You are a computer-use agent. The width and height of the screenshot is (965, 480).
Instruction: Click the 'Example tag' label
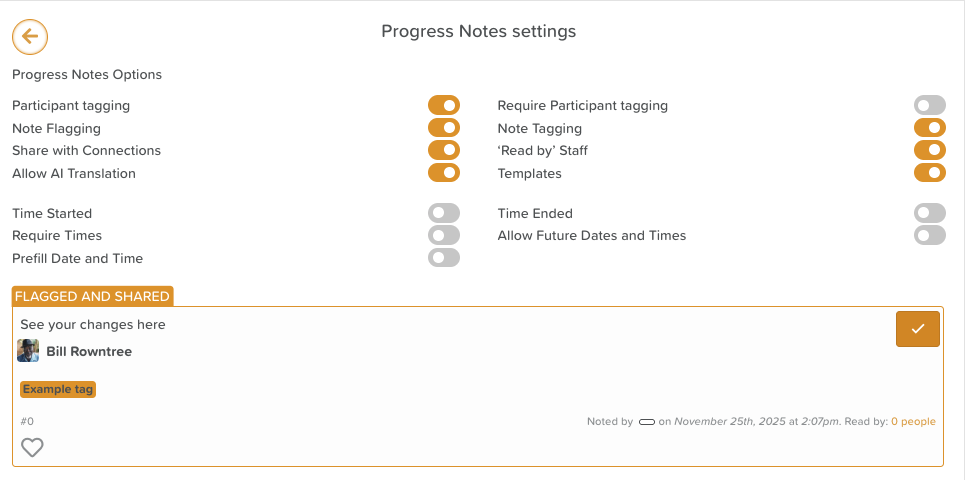[x=58, y=389]
